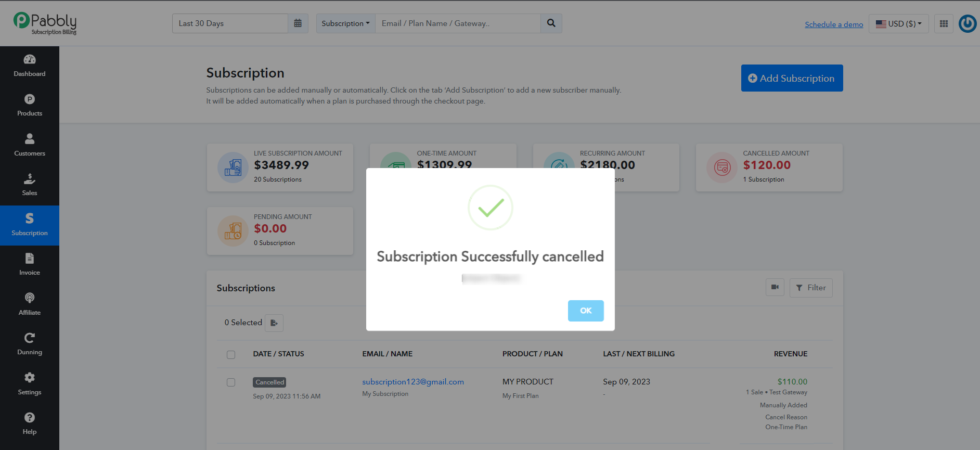This screenshot has height=450, width=980.
Task: Click OK in the cancellation dialog
Action: tap(586, 311)
